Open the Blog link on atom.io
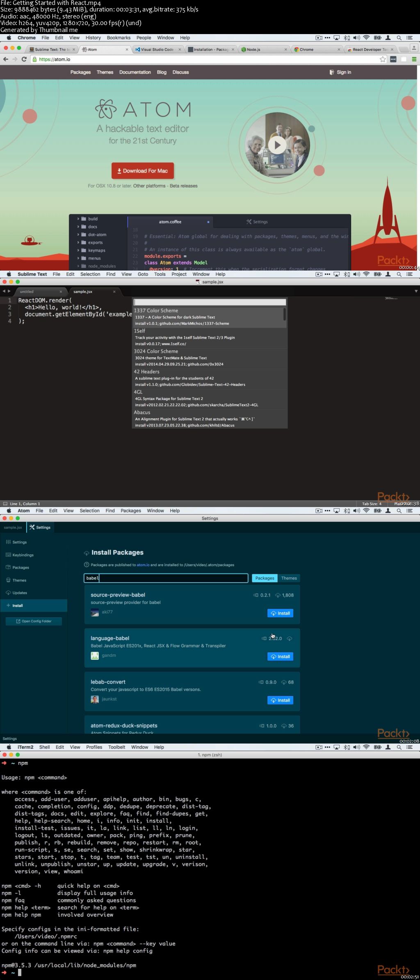The width and height of the screenshot is (420, 980). click(x=162, y=72)
